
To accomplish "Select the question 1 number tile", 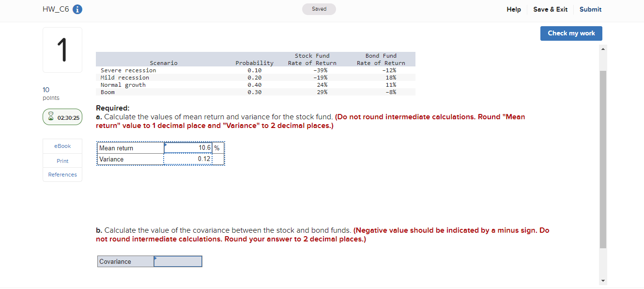I will (62, 50).
